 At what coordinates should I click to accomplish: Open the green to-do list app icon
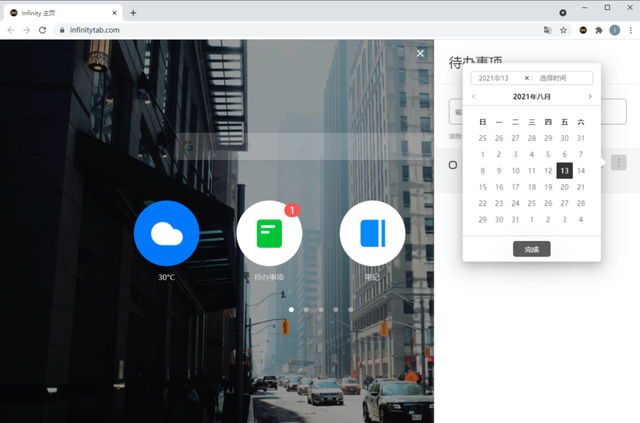click(x=269, y=233)
